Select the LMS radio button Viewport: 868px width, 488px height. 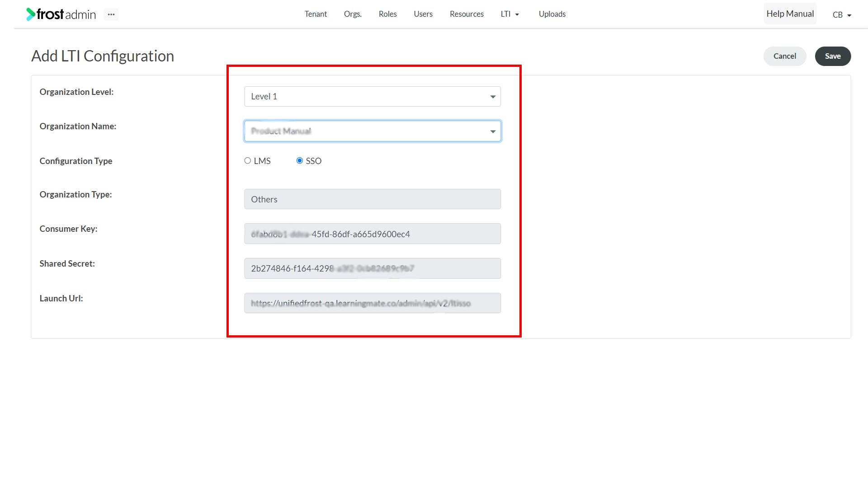tap(247, 161)
